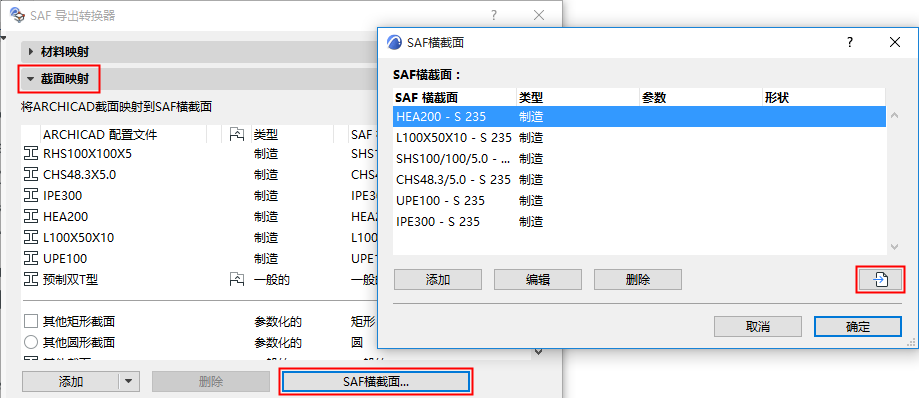This screenshot has height=398, width=919.
Task: Select the 预制双T型 profile entry
Action: click(70, 280)
